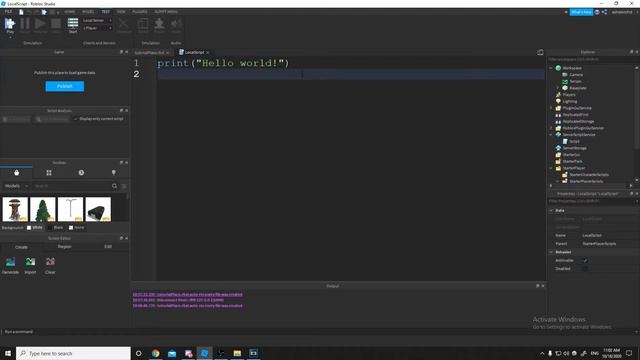Click the Windows Start button

pos(8,353)
